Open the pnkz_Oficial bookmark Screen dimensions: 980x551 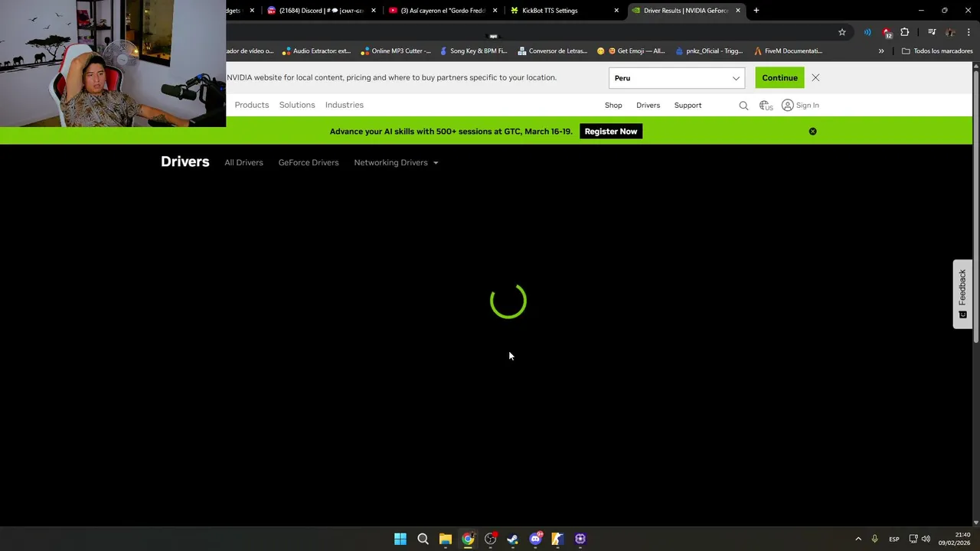709,51
